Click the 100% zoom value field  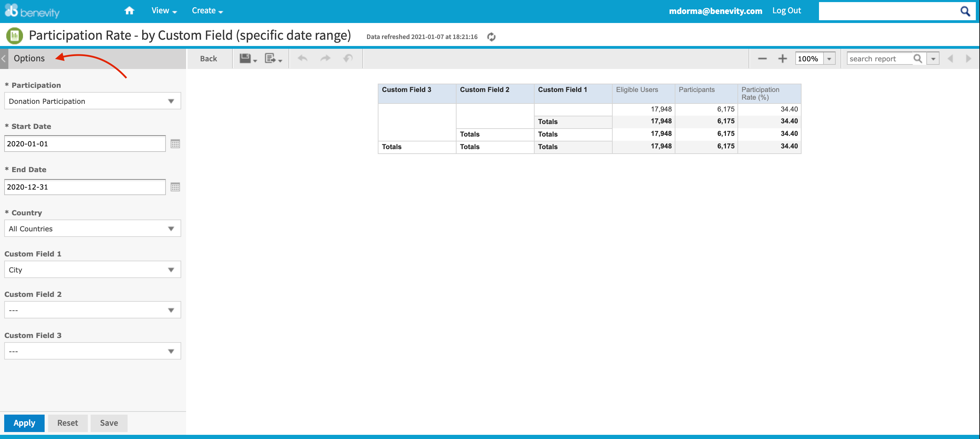(809, 59)
